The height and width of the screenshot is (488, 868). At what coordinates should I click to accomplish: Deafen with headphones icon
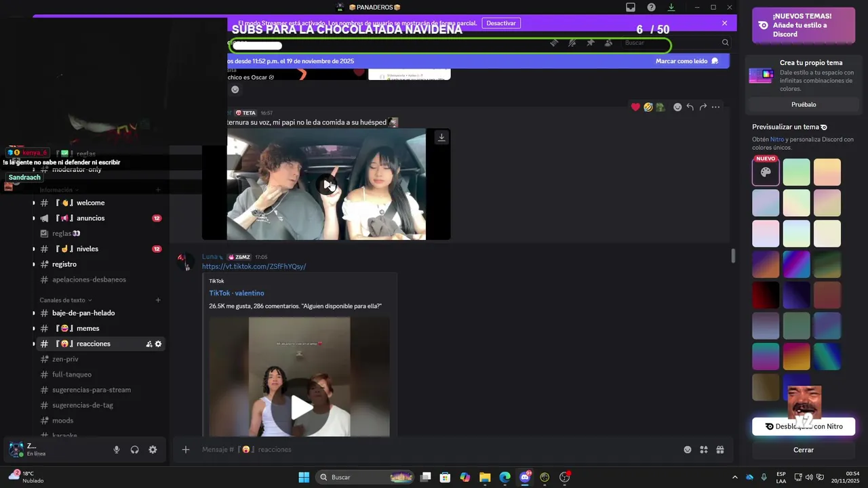click(x=134, y=450)
